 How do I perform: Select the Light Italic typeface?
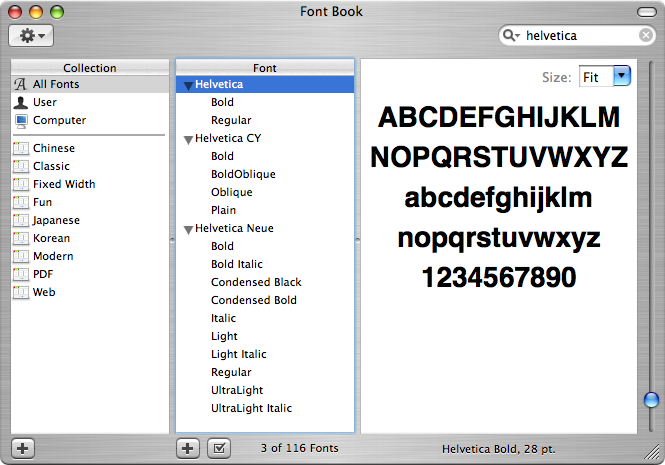click(239, 354)
